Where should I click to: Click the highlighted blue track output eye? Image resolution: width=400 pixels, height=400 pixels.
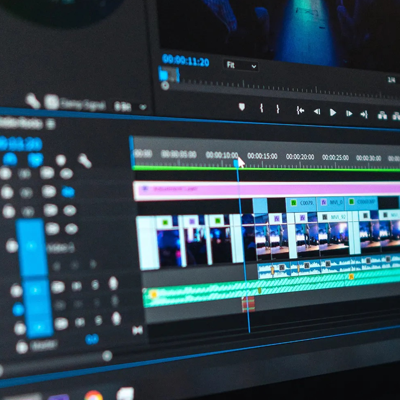[x=68, y=192]
